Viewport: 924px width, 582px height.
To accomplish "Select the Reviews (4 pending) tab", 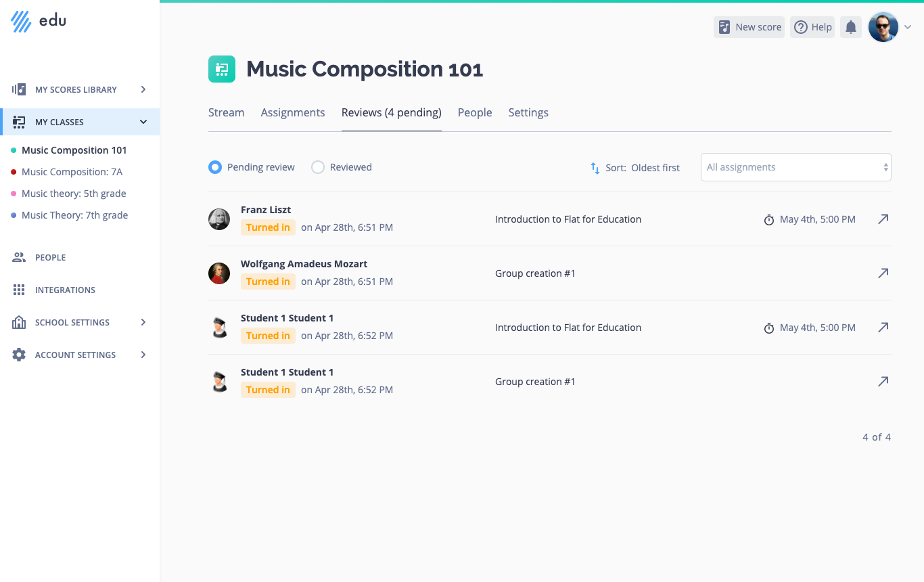I will [x=392, y=112].
